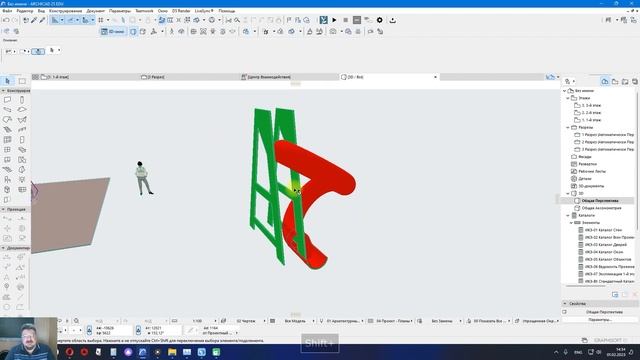Collapse the Разрезы folder in Navigator

click(568, 128)
